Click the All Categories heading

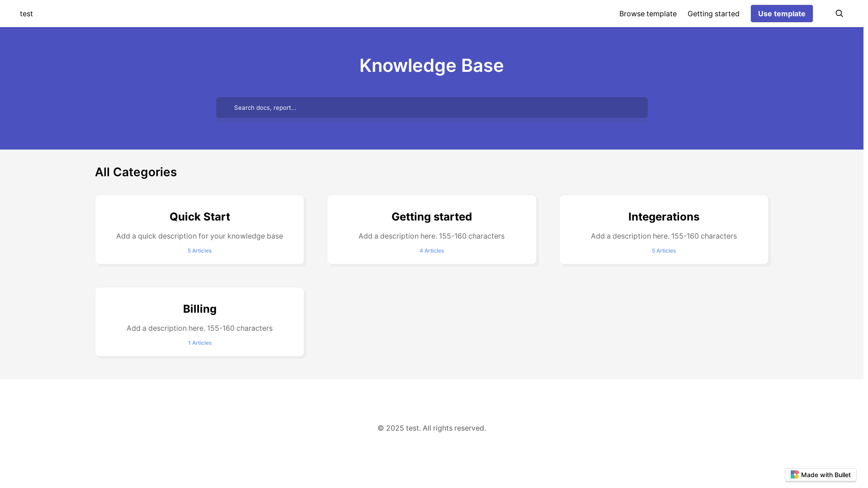136,172
